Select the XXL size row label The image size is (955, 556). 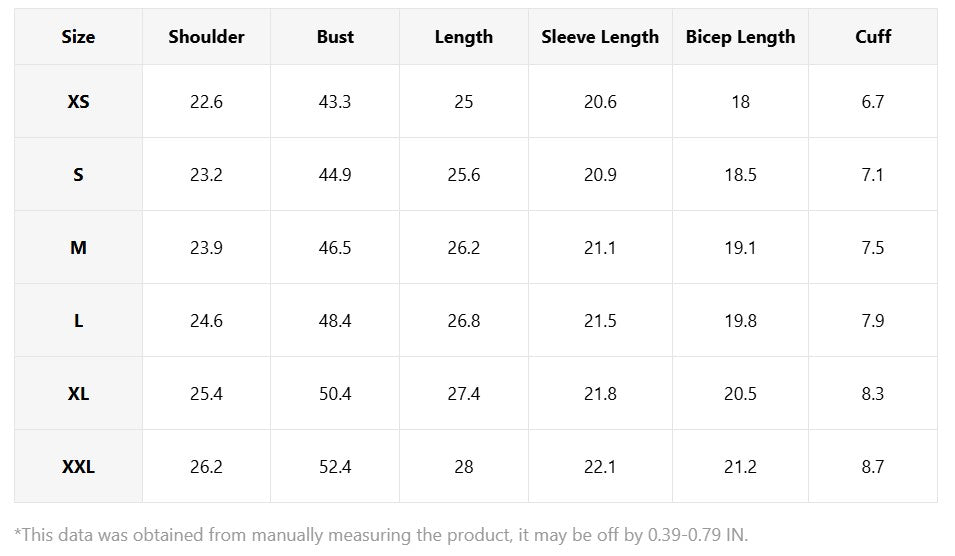(x=78, y=467)
